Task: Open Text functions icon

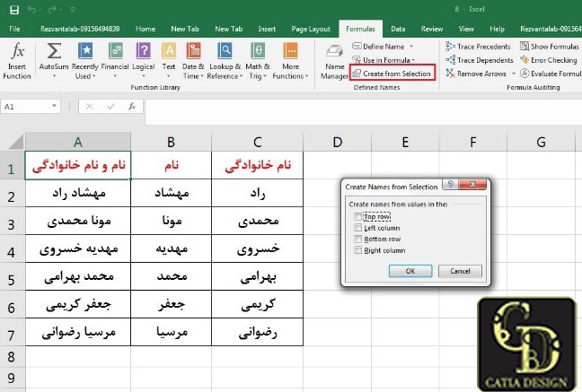Action: pos(169,51)
